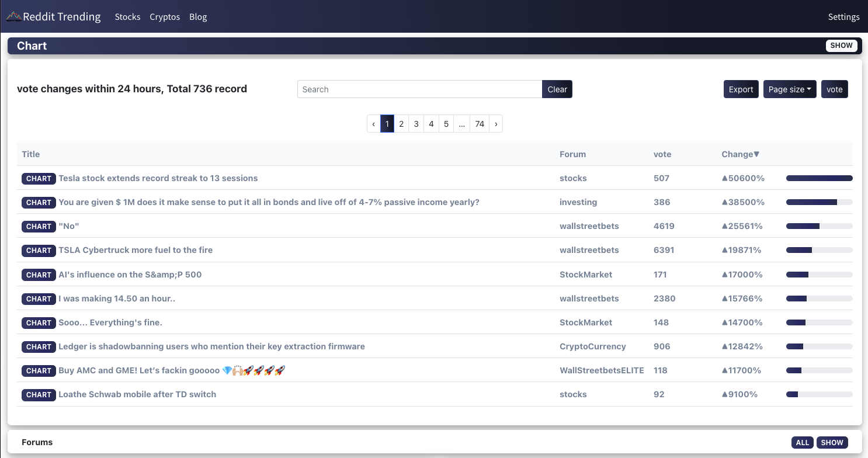Click CHART badge for Ledger shadowbanning post
This screenshot has width=868, height=458.
(39, 346)
